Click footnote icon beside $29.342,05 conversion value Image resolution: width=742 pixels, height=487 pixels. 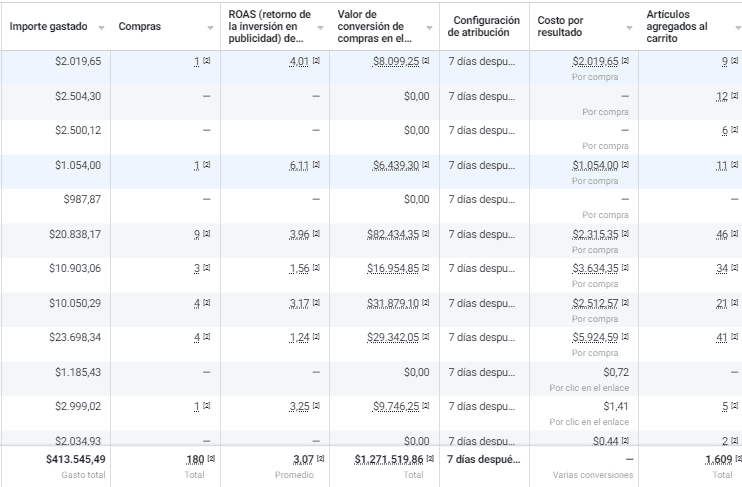[425, 337]
